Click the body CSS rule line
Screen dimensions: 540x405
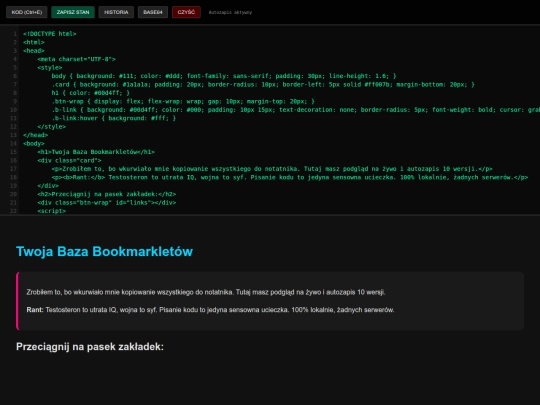224,76
